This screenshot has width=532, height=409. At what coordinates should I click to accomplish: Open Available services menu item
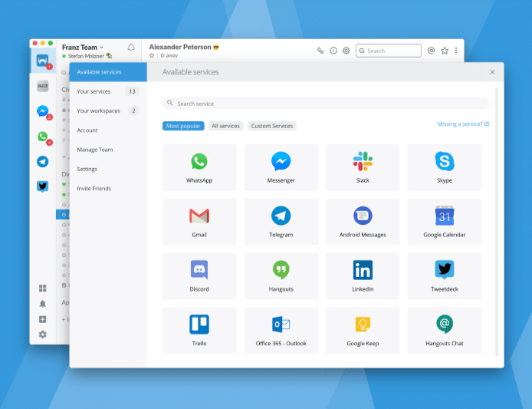(108, 72)
